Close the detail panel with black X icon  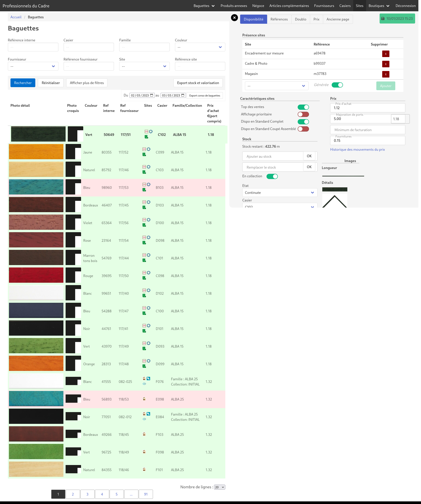(234, 18)
